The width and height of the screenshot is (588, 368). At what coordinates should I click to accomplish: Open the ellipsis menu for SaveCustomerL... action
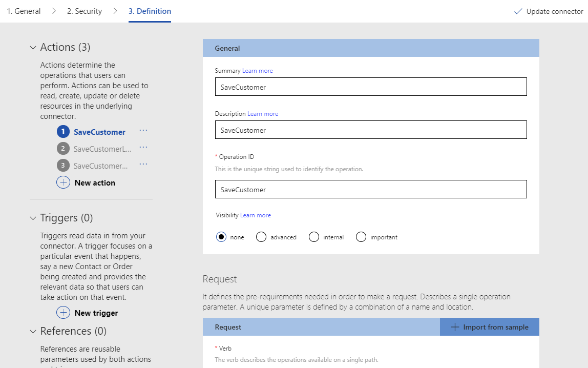[143, 147]
